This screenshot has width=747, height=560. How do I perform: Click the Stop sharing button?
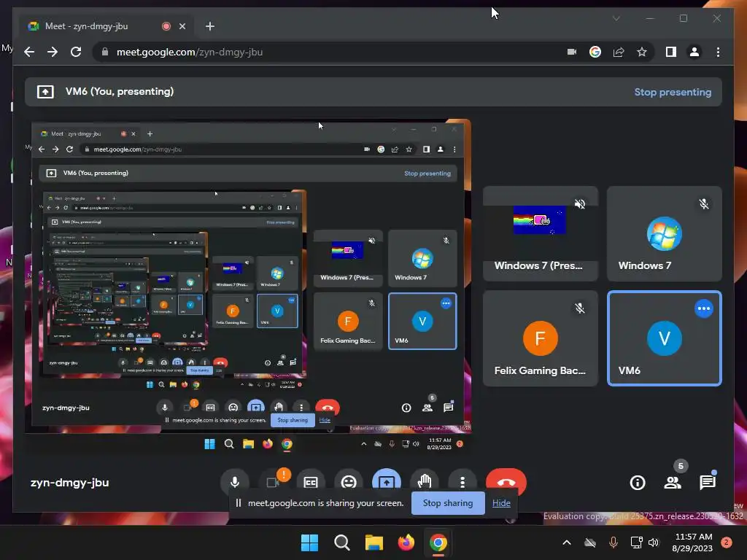pyautogui.click(x=448, y=503)
